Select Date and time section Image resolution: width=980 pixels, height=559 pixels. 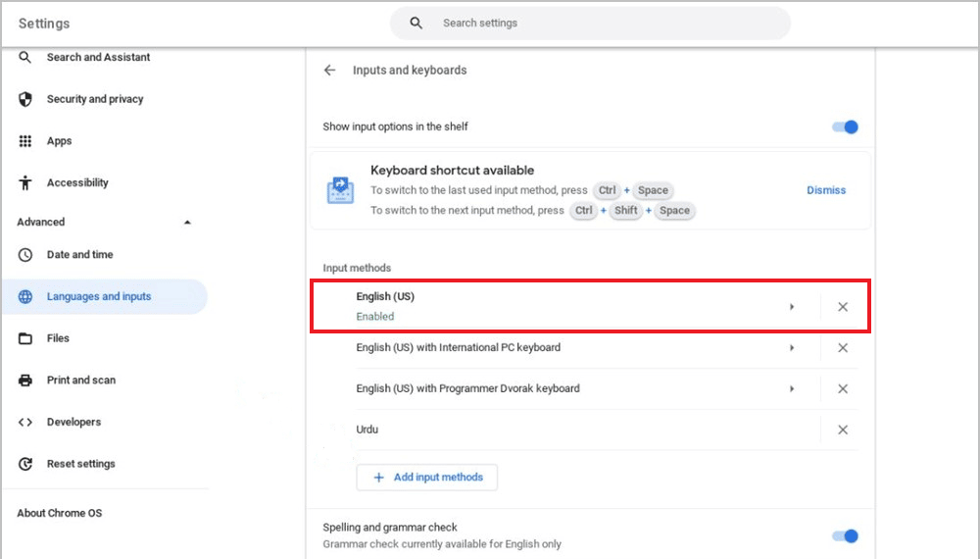click(80, 254)
